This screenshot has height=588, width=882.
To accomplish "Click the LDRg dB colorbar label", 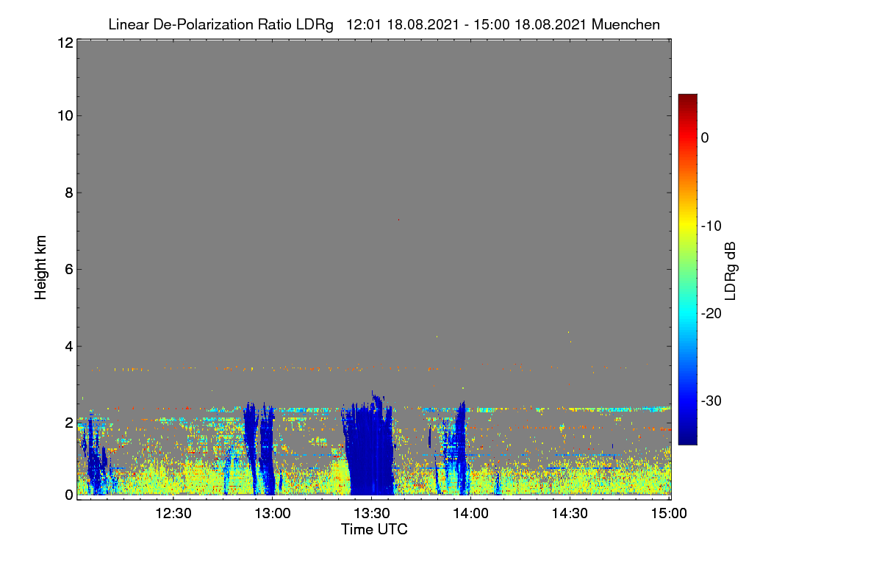I will click(731, 270).
